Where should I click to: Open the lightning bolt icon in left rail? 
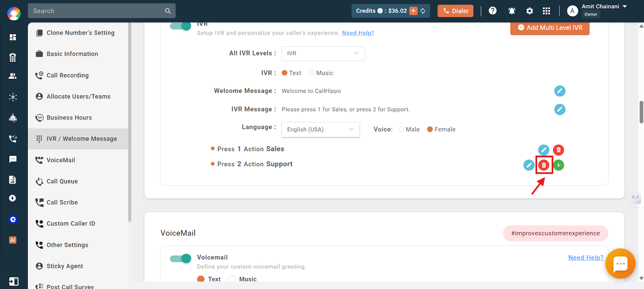tap(13, 198)
